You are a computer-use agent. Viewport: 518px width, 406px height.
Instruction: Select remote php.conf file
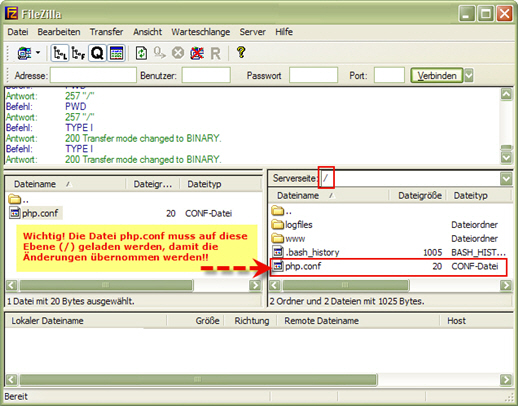[388, 267]
